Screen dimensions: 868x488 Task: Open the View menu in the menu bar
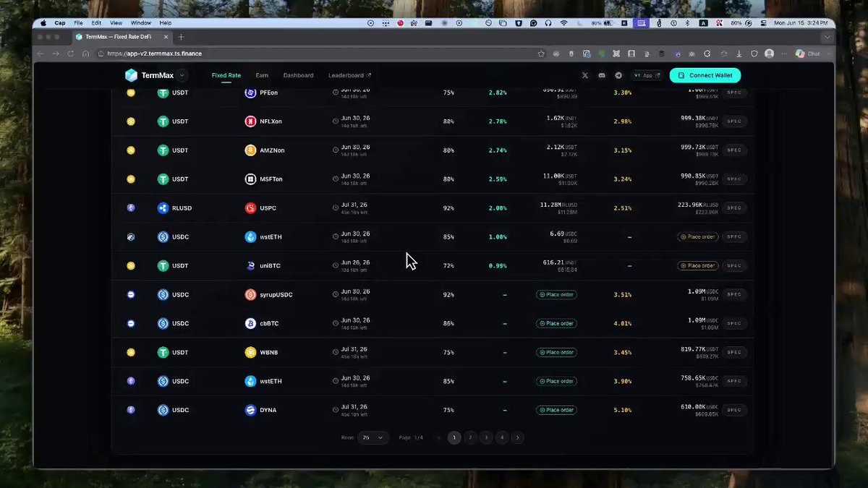[x=116, y=23]
